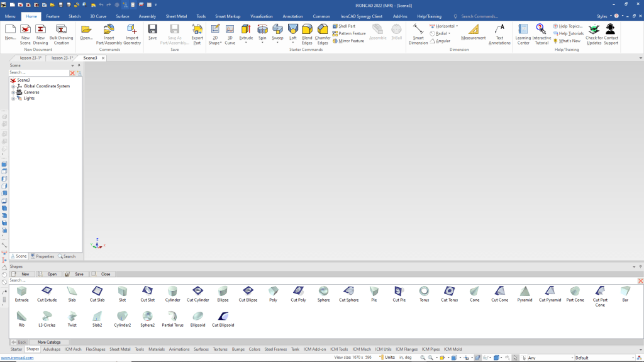644x362 pixels.
Task: Toggle auto-hide pin on Scene panel
Action: [79, 65]
